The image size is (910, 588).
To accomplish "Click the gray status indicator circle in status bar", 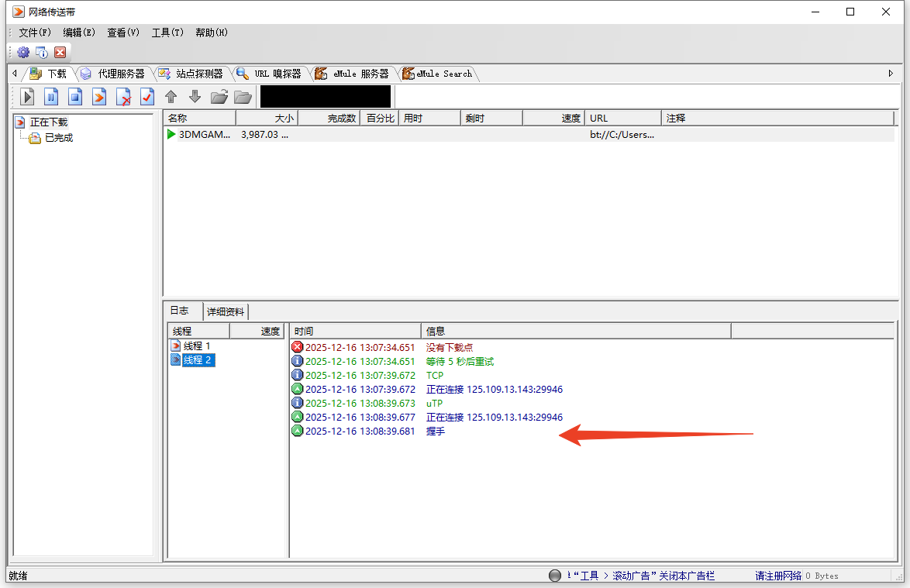I will coord(554,576).
